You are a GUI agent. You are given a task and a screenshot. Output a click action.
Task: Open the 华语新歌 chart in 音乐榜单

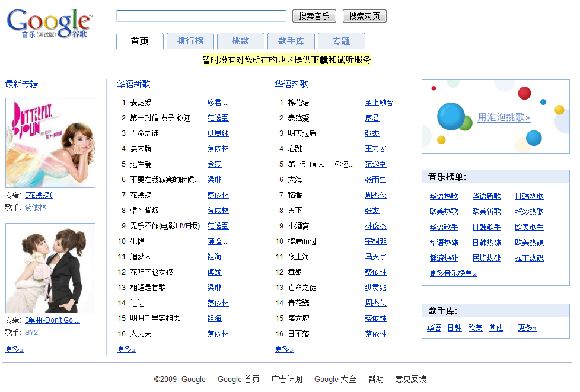487,196
